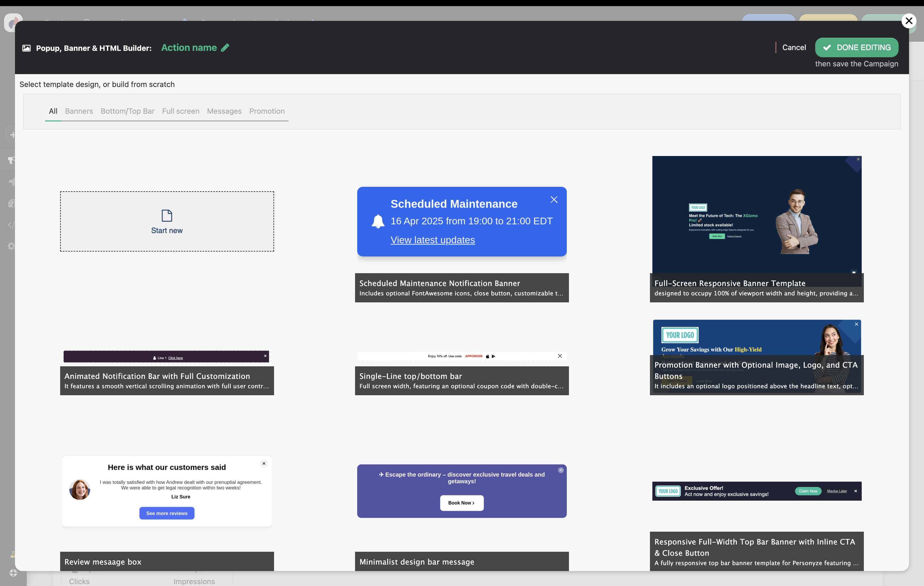The image size is (924, 586).
Task: Click the Clicks label in background page
Action: coord(79,581)
